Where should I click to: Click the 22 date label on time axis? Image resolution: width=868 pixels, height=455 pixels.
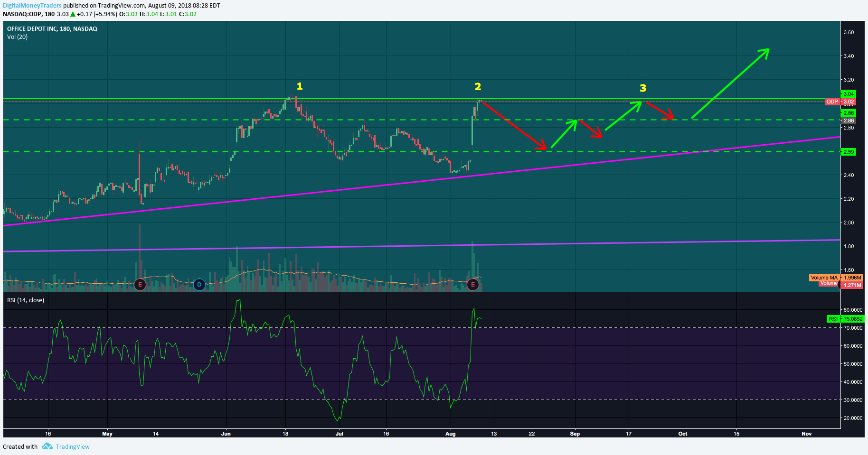click(532, 434)
